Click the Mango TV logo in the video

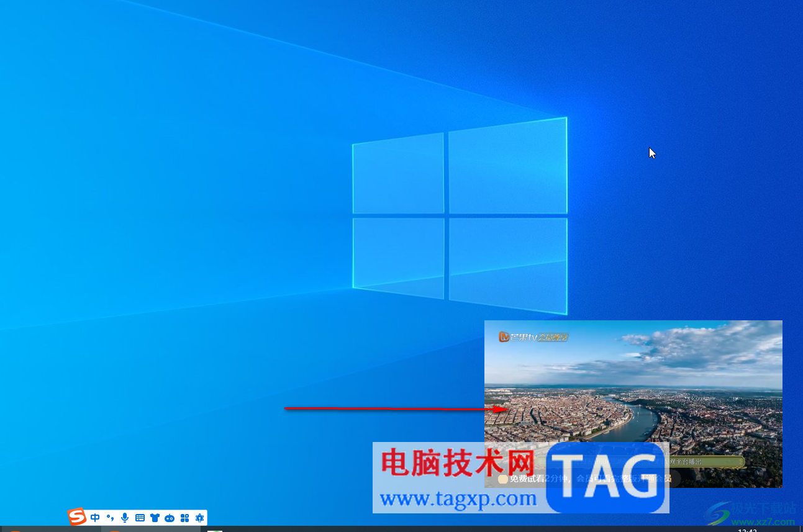pyautogui.click(x=534, y=337)
